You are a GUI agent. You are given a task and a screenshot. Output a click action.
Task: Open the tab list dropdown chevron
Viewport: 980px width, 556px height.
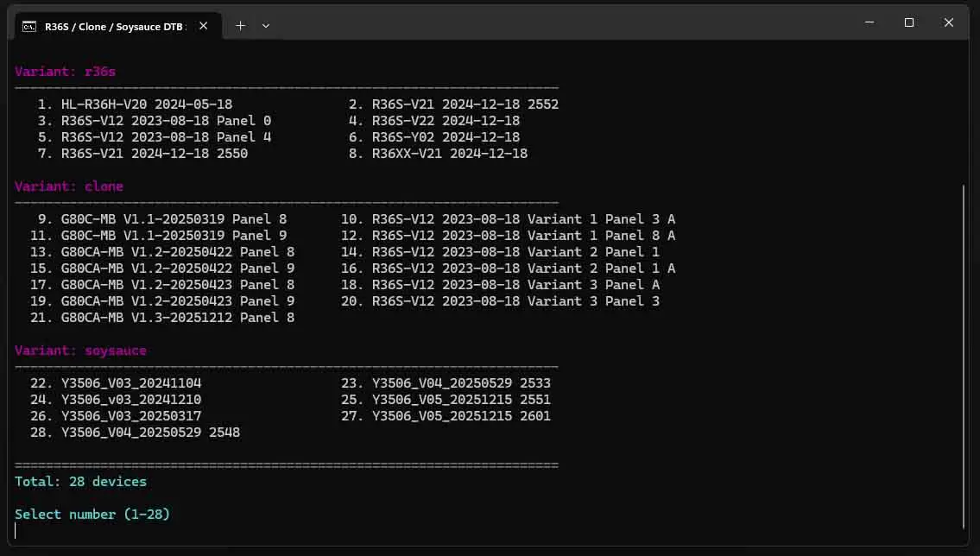pos(265,25)
